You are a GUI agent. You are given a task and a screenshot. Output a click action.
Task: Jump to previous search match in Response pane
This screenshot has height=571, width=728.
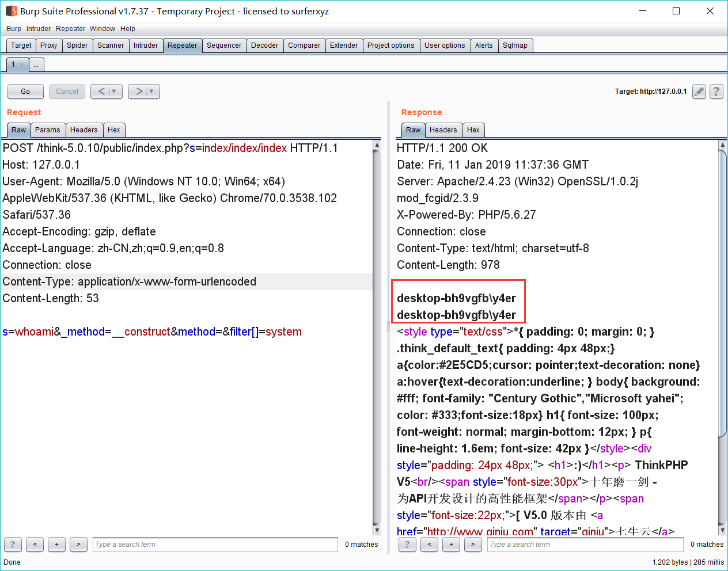point(429,545)
